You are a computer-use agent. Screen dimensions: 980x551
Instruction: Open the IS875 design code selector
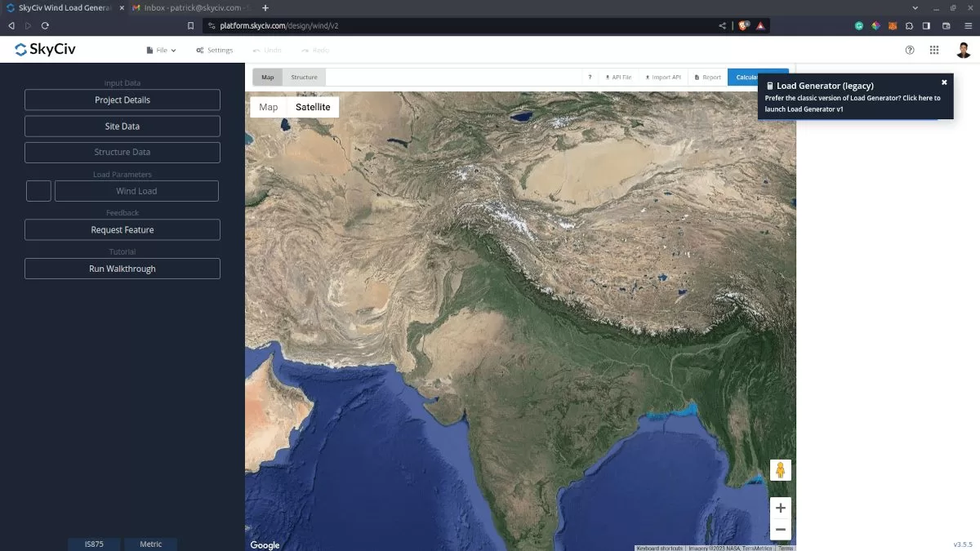(x=94, y=544)
